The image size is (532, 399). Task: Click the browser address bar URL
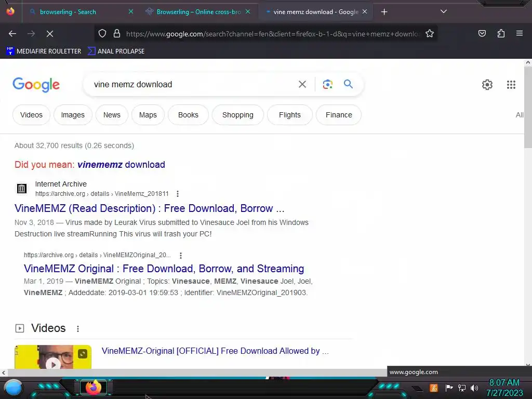[x=273, y=34]
